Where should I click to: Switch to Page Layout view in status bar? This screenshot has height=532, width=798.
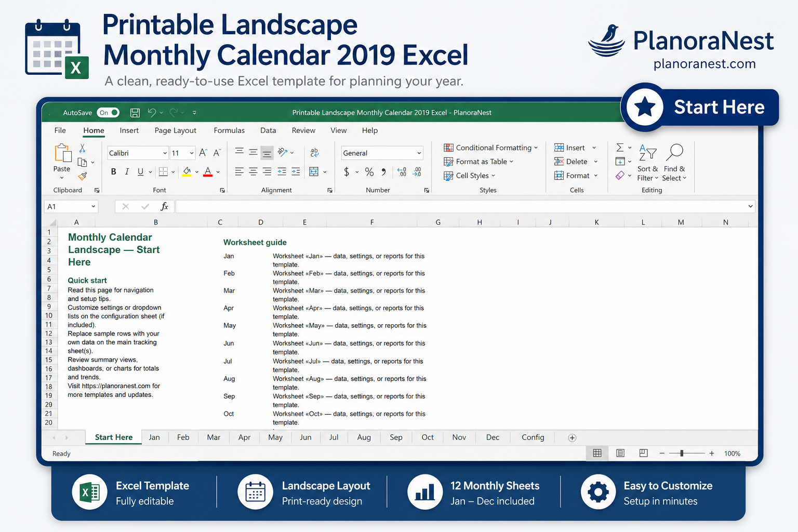tap(620, 454)
